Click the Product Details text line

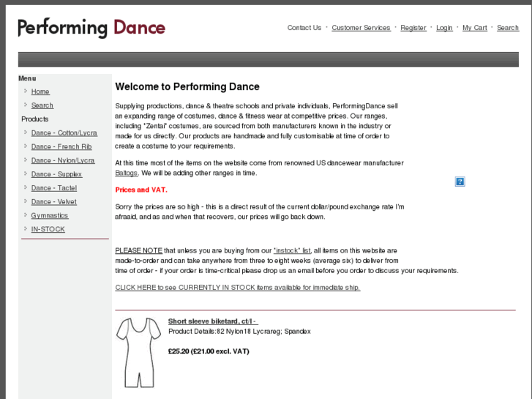tap(239, 332)
